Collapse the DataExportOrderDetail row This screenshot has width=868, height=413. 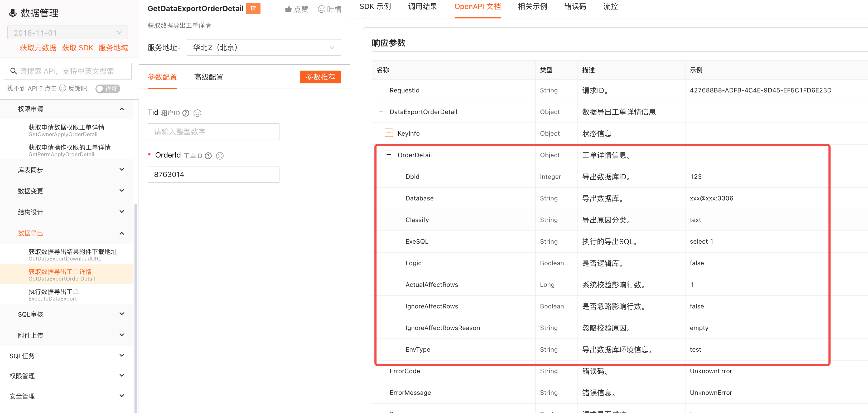pyautogui.click(x=381, y=111)
